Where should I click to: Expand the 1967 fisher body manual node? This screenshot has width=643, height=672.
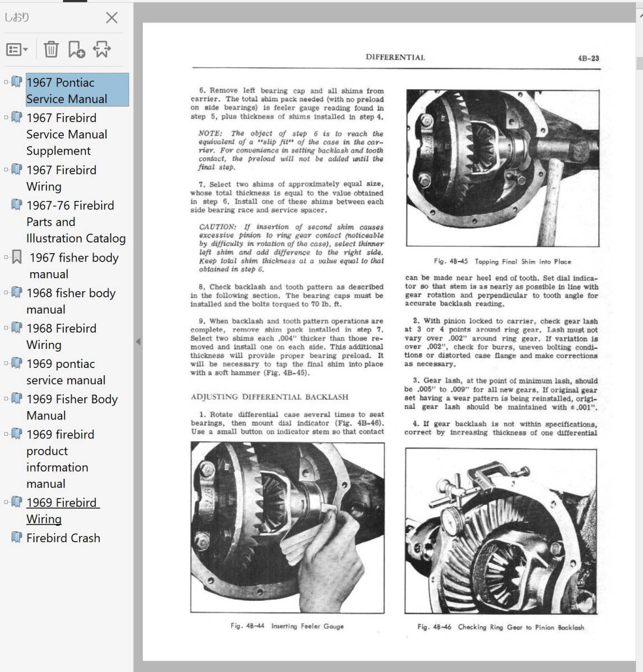click(6, 257)
